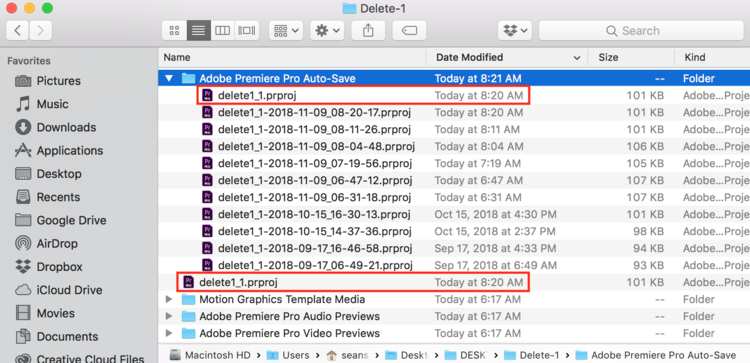Click Delete-1 in the path bar
Viewport: 750px width, 363px height.
coord(531,355)
